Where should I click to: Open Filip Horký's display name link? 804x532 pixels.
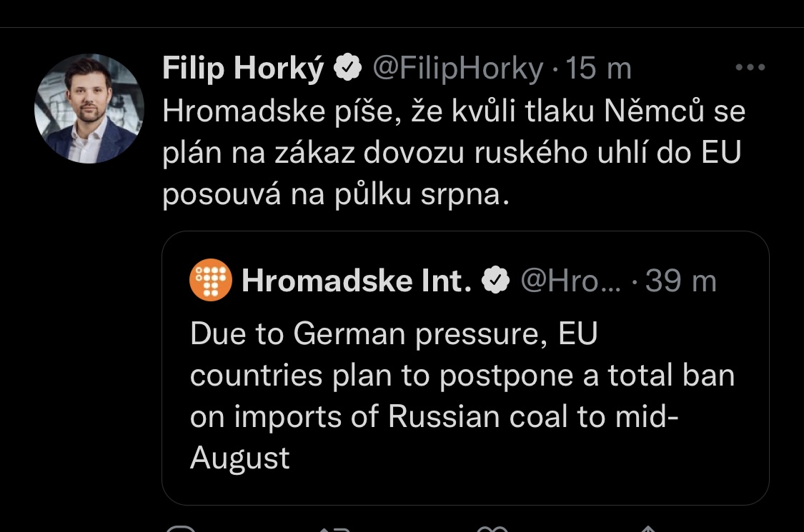pyautogui.click(x=243, y=69)
